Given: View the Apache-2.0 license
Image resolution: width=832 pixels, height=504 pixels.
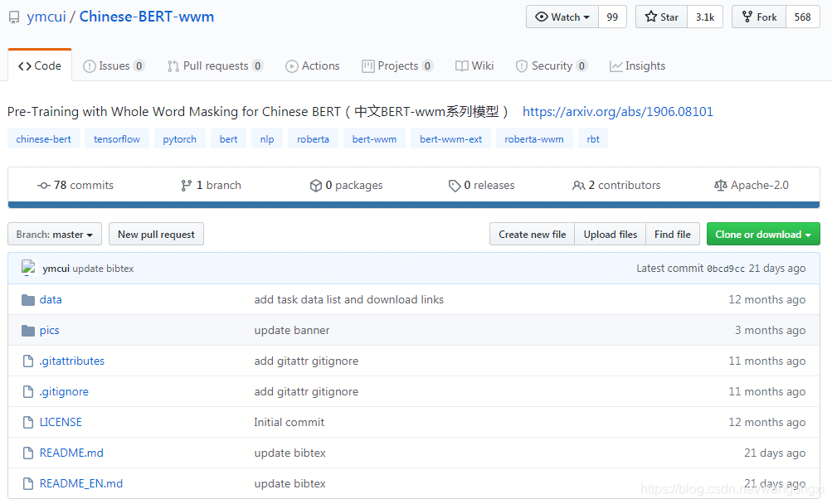Looking at the screenshot, I should coord(752,185).
